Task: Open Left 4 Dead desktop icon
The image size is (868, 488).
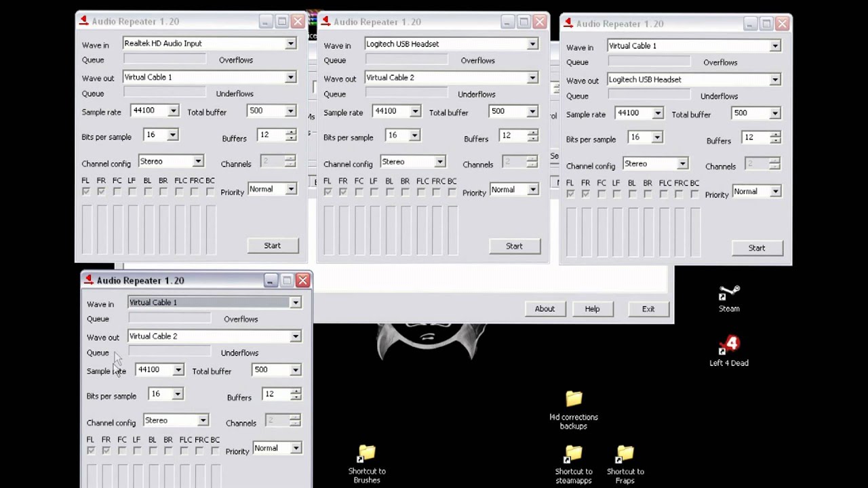Action: [729, 347]
